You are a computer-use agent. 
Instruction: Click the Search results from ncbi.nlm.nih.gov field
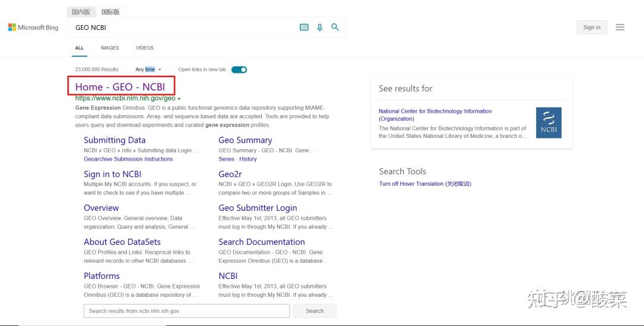coord(187,311)
